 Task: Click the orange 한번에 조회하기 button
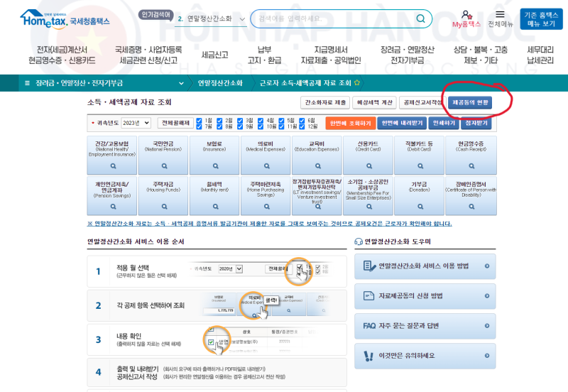tap(350, 123)
